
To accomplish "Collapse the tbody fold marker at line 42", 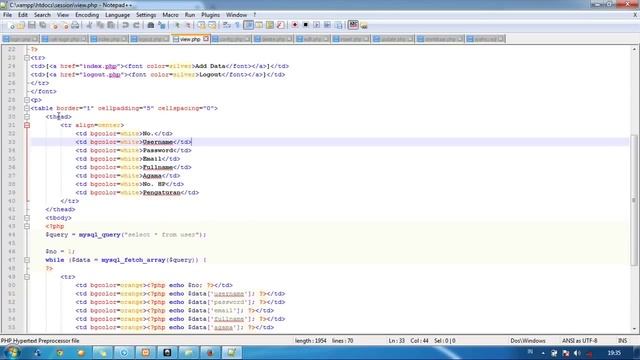I will point(27,218).
